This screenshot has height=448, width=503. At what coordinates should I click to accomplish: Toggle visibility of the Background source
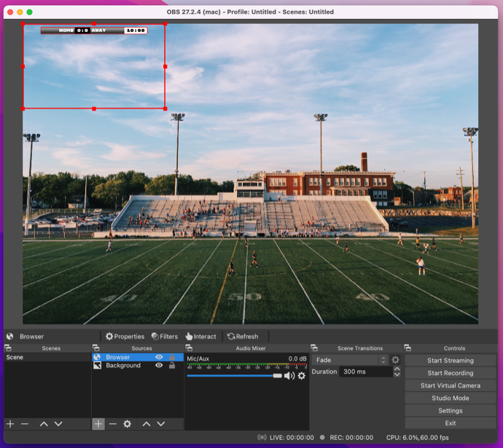point(159,366)
